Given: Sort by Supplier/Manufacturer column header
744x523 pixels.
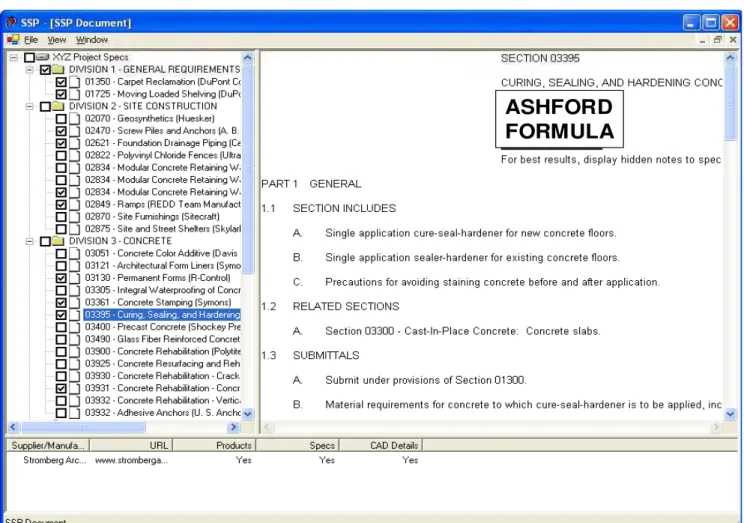Looking at the screenshot, I should [48, 445].
